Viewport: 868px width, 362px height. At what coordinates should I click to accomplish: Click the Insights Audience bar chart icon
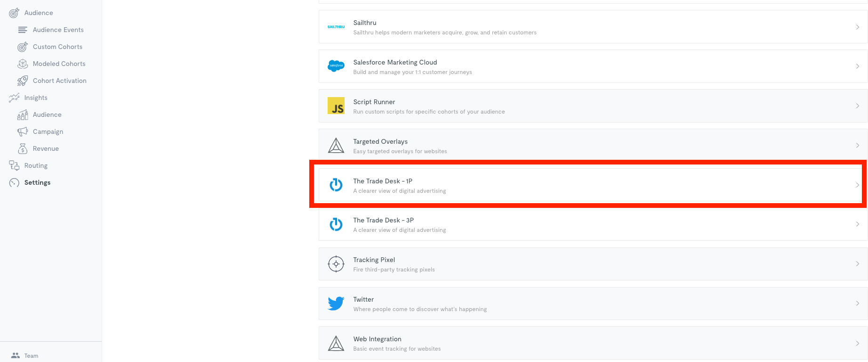click(x=23, y=115)
